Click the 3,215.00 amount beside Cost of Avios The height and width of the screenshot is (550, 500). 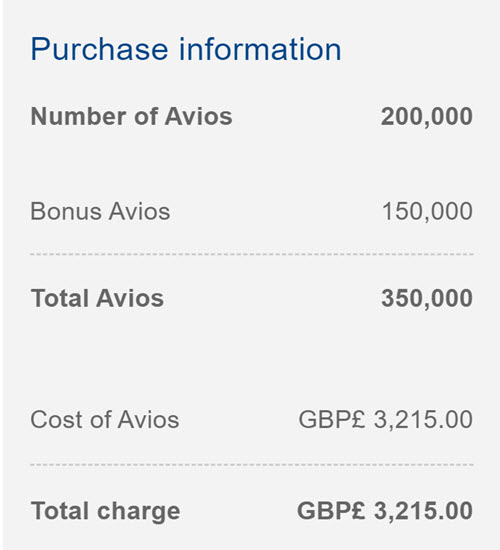(423, 420)
